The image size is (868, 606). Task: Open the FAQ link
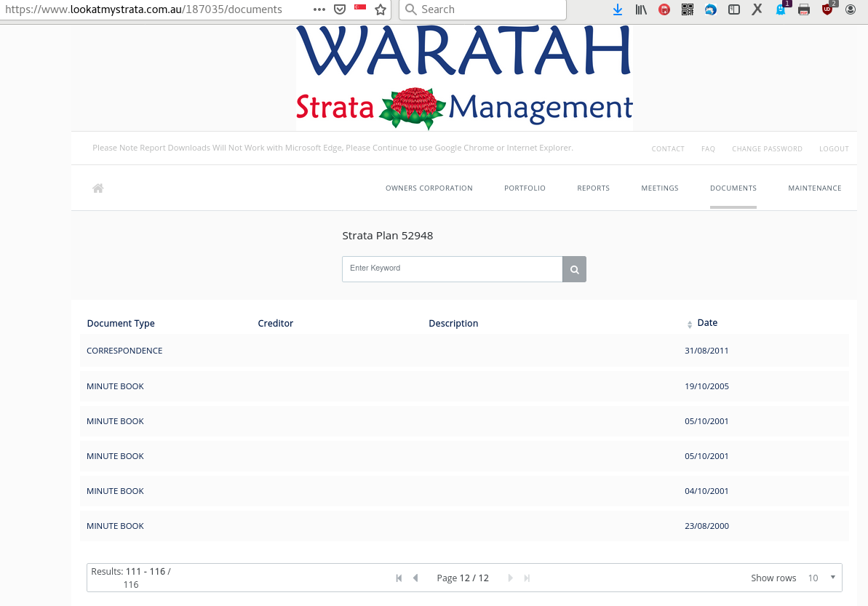[x=708, y=149]
